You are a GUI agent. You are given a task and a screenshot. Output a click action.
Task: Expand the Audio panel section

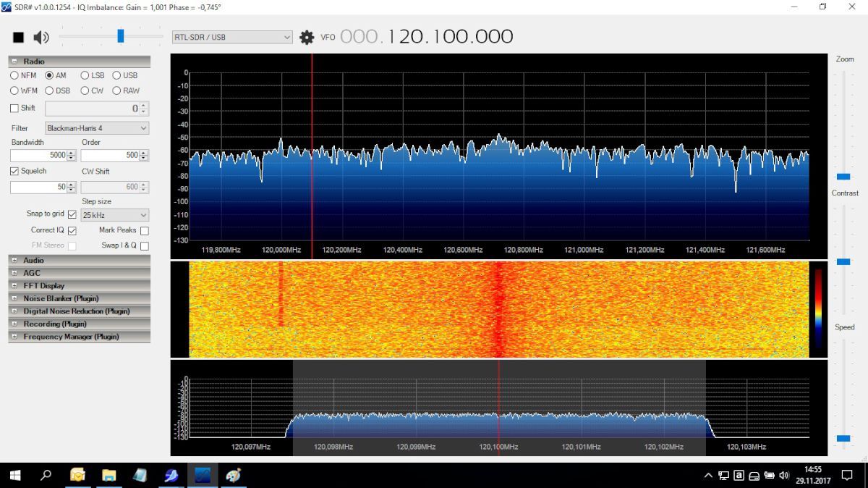tap(14, 261)
